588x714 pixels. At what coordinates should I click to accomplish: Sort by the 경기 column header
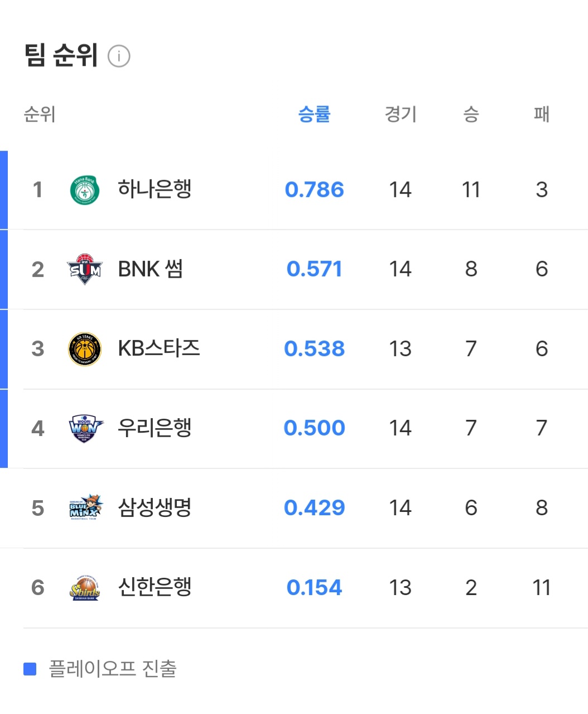401,114
